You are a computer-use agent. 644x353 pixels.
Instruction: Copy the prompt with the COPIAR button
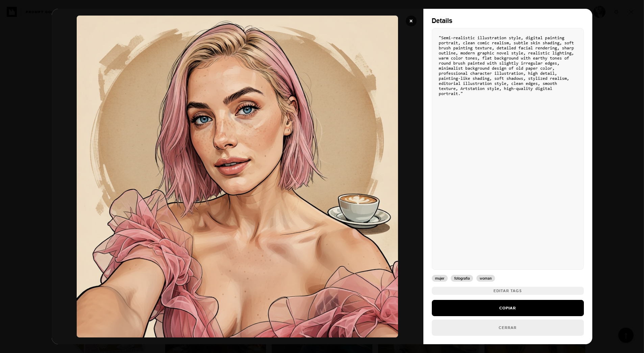(x=507, y=308)
